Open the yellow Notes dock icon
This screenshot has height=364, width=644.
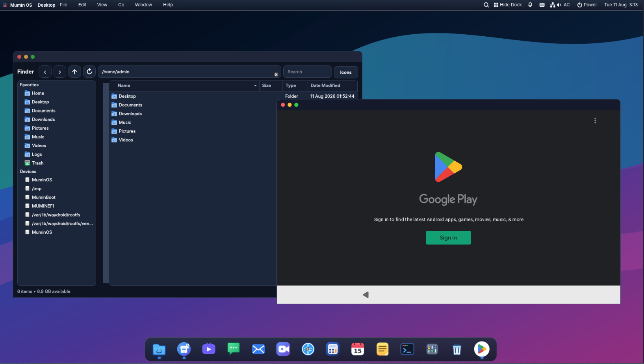click(382, 349)
